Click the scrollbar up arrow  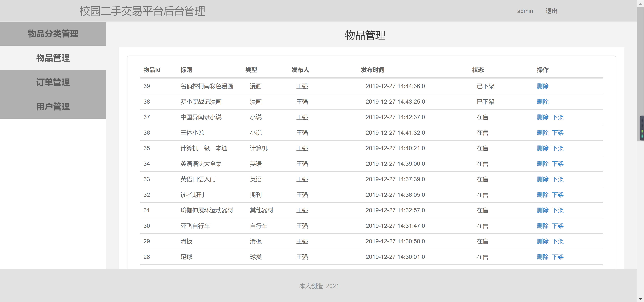pos(640,4)
